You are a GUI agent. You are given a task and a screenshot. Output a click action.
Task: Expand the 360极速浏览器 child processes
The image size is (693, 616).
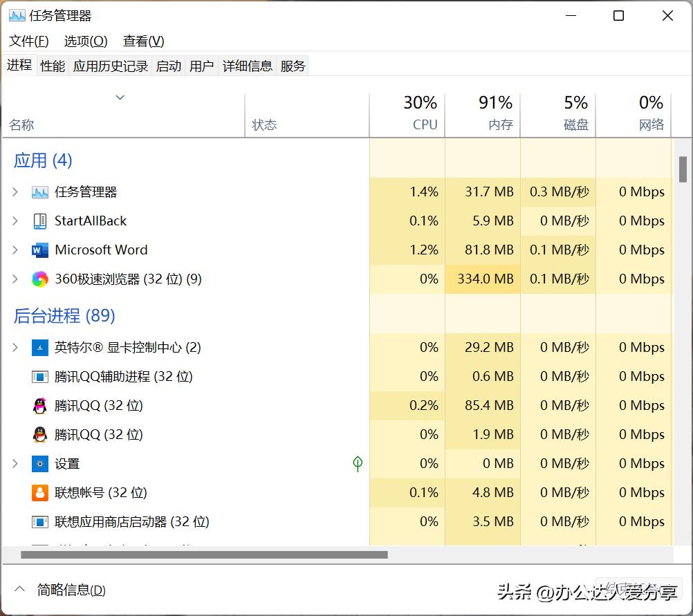point(15,279)
